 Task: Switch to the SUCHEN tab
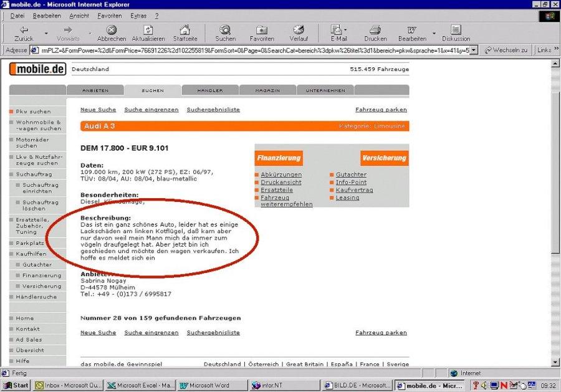pyautogui.click(x=153, y=90)
